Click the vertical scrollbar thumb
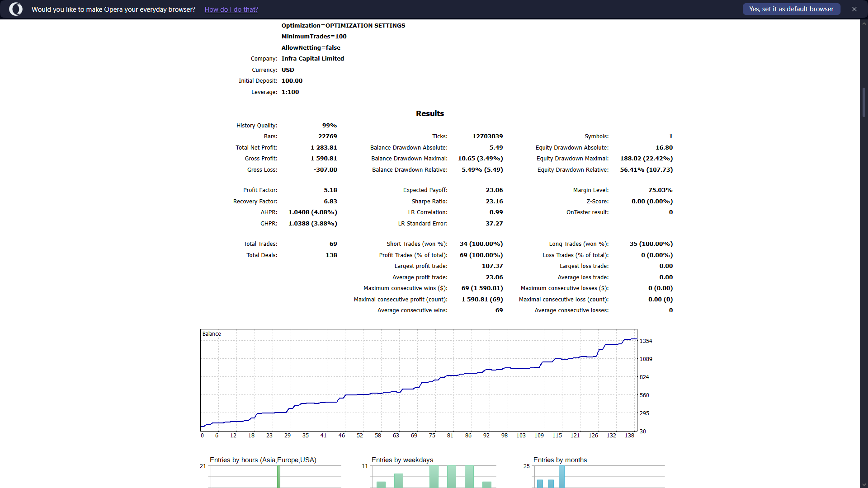The image size is (868, 488). 864,102
